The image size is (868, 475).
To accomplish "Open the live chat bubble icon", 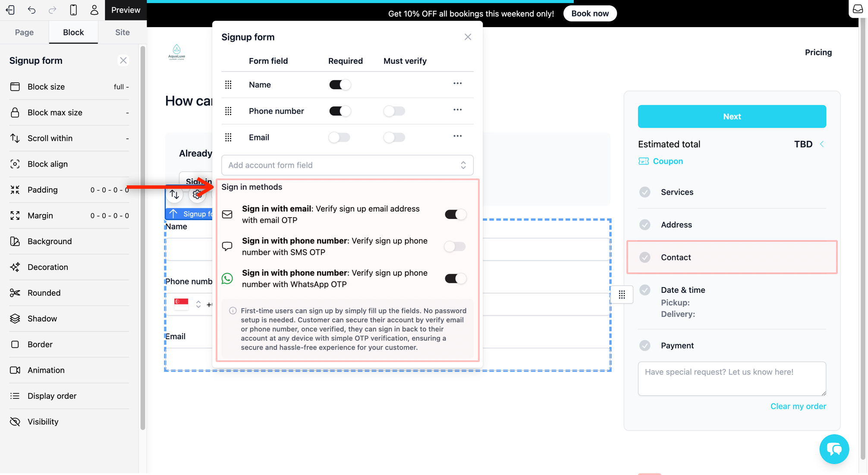I will [834, 449].
